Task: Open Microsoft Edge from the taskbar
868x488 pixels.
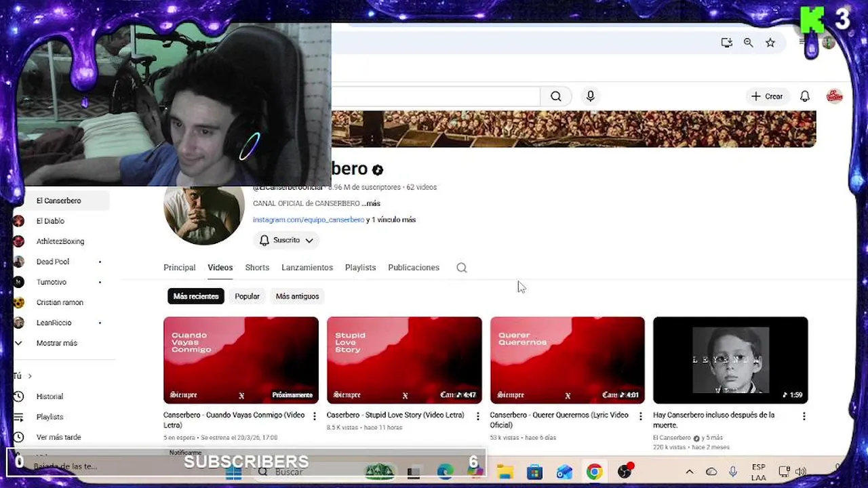Action: pos(445,472)
